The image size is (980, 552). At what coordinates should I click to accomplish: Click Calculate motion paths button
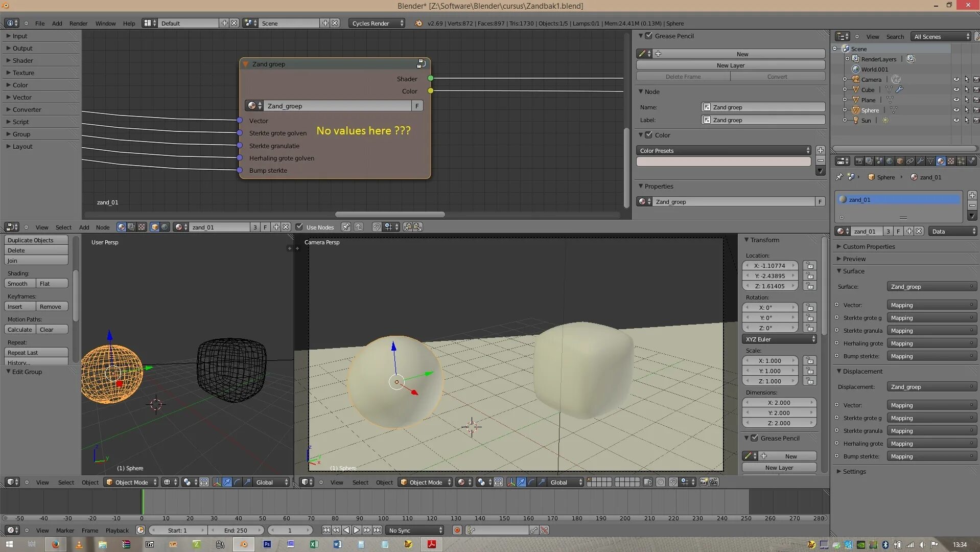[20, 329]
